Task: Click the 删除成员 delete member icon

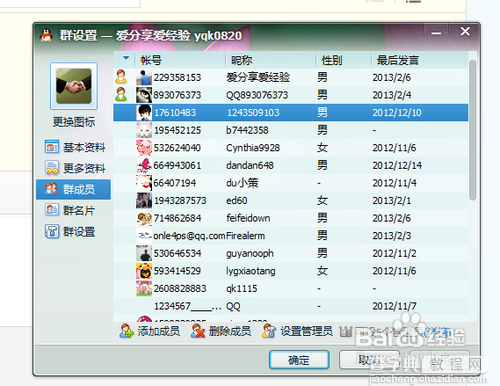Action: tap(198, 331)
